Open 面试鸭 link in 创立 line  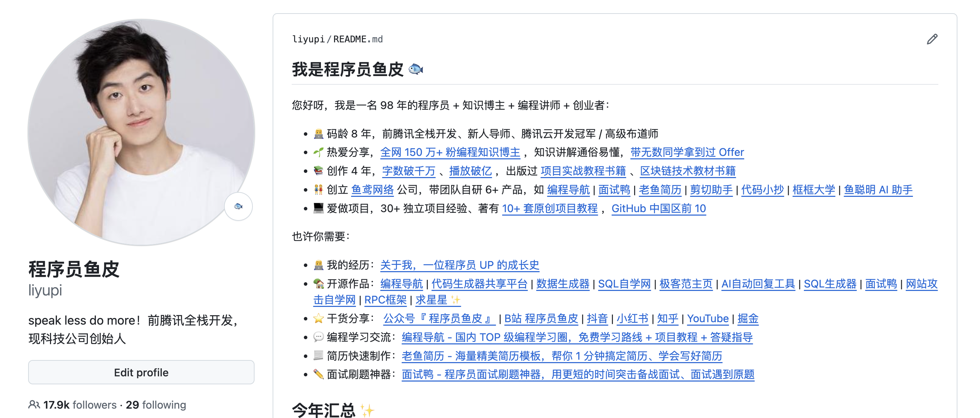614,190
